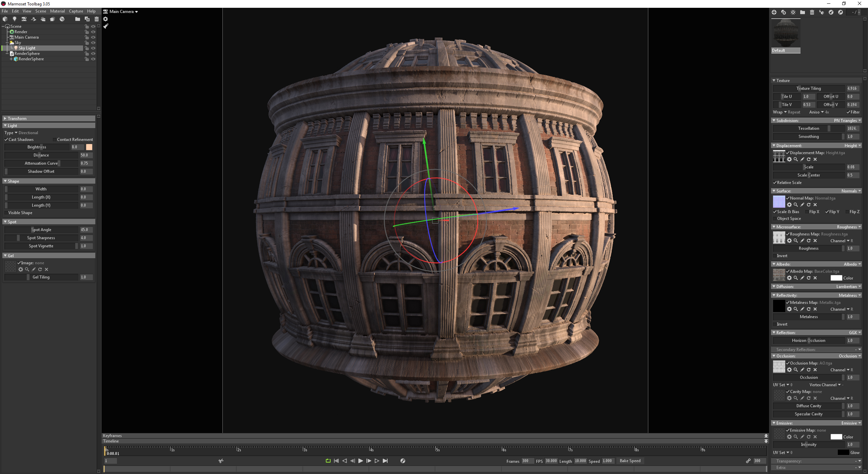This screenshot has height=474, width=868.
Task: Add a baker project with bread icon
Action: [53, 19]
